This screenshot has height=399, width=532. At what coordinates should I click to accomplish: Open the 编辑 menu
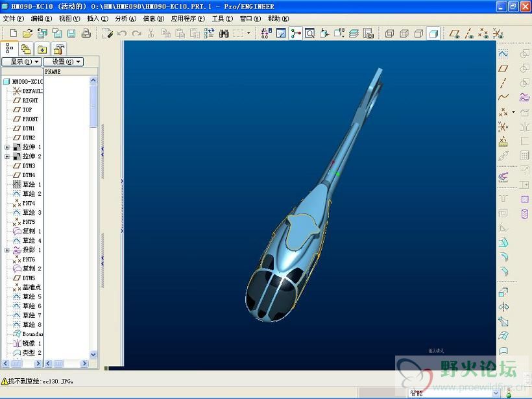click(x=42, y=19)
